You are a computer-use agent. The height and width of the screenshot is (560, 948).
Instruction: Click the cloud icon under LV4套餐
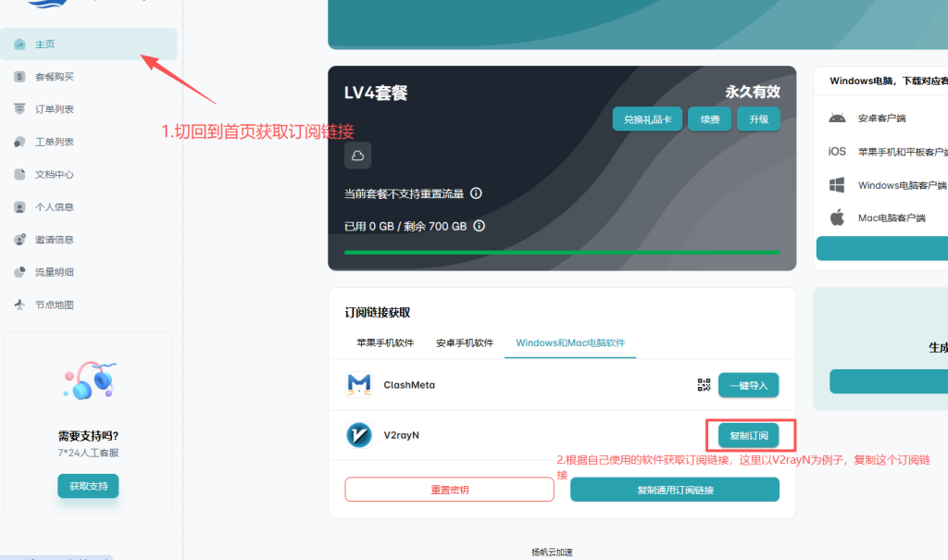tap(357, 156)
